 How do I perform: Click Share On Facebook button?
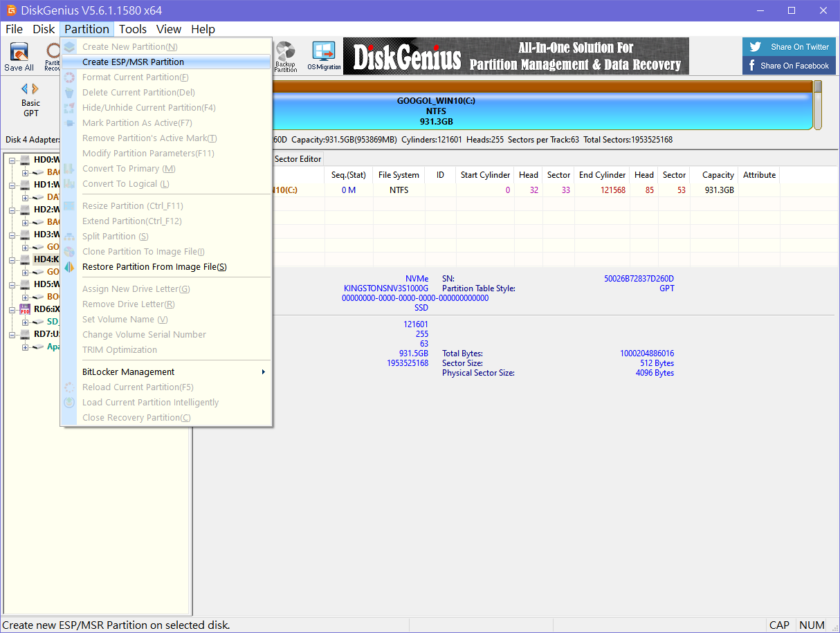789,66
